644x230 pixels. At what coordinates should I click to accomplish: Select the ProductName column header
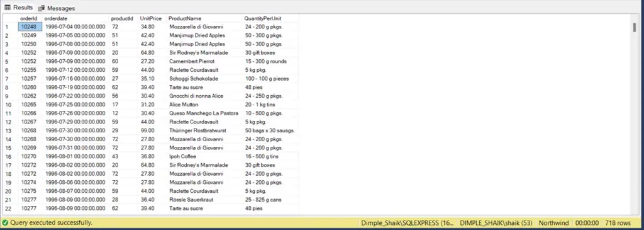[204, 18]
